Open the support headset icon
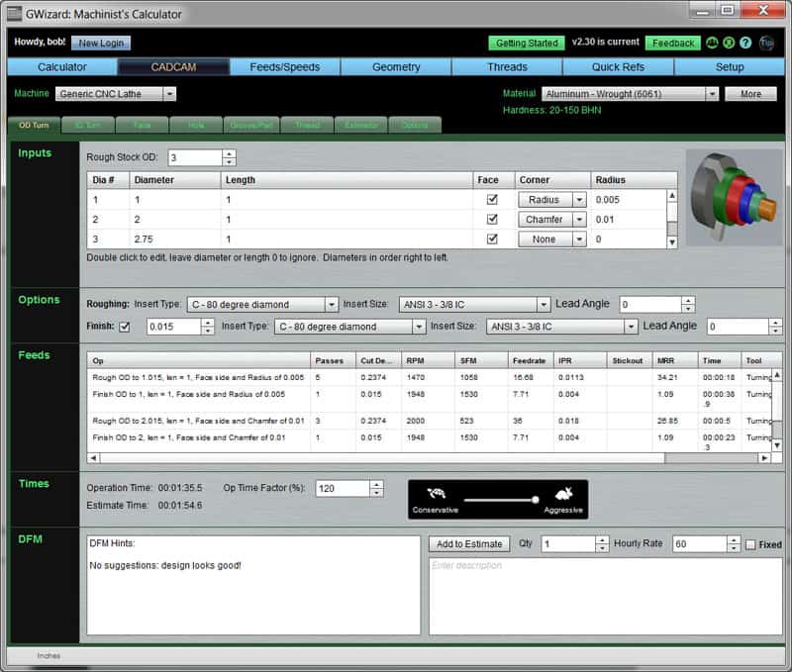792x672 pixels. pos(729,44)
